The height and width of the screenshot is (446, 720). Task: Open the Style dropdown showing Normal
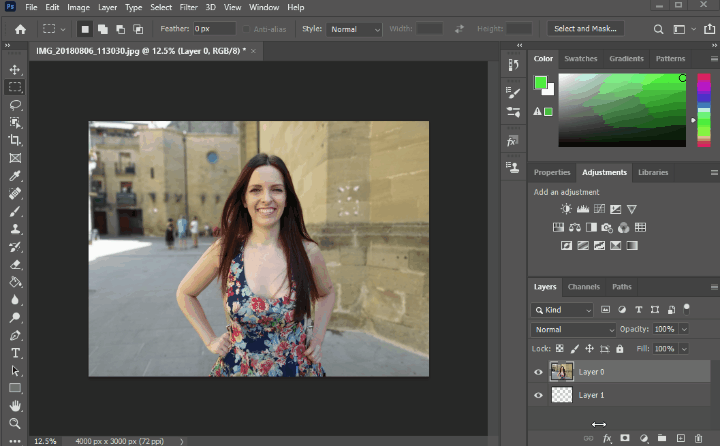[354, 29]
